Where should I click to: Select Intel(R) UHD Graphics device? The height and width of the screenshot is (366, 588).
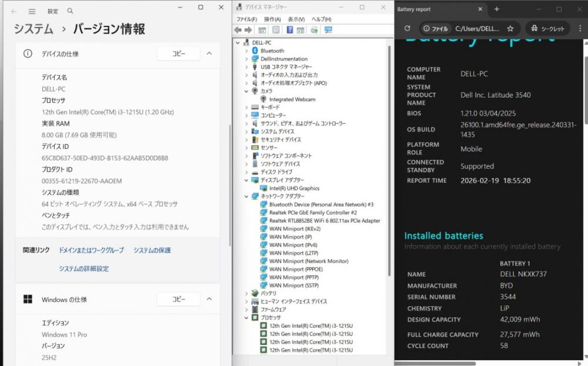click(x=294, y=188)
